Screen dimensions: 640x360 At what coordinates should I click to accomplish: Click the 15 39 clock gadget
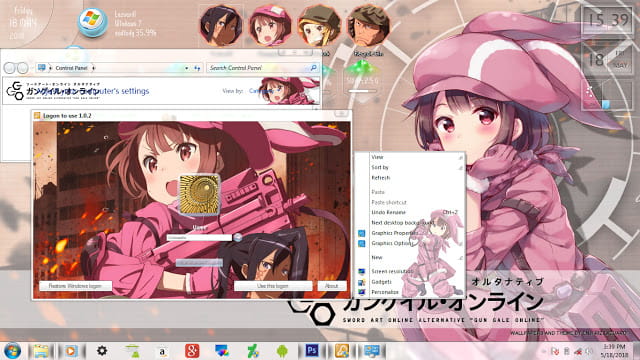point(608,20)
